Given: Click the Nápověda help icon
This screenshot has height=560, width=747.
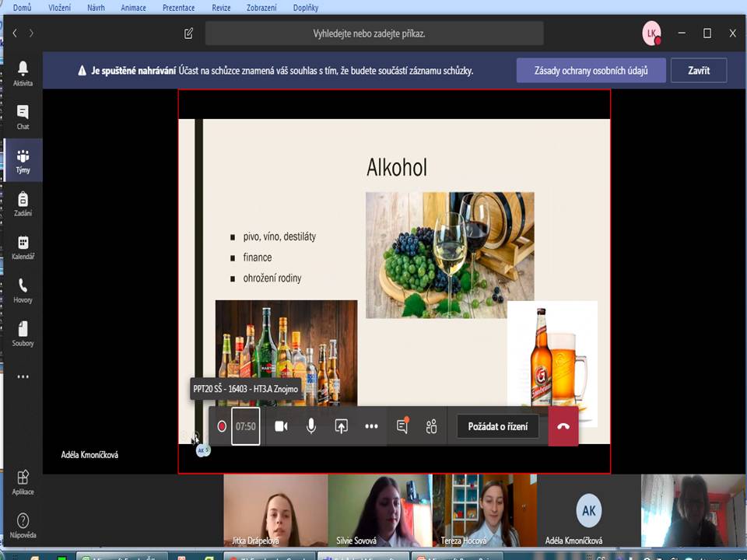Looking at the screenshot, I should coord(23,524).
